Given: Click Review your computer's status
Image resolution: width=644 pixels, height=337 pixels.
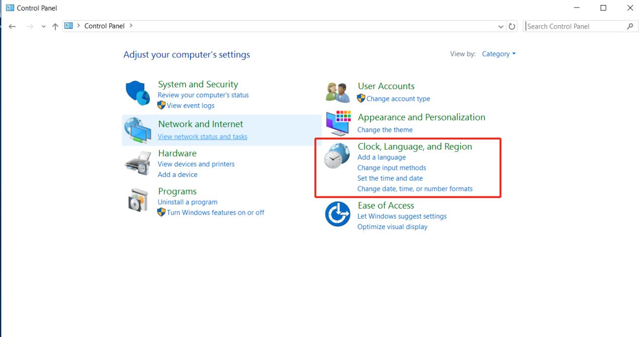Looking at the screenshot, I should tap(203, 95).
